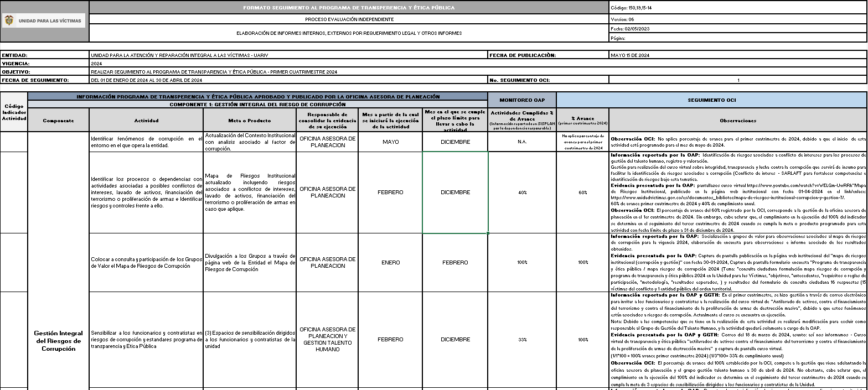Click the Unidad para las Víctimas logo

click(44, 21)
